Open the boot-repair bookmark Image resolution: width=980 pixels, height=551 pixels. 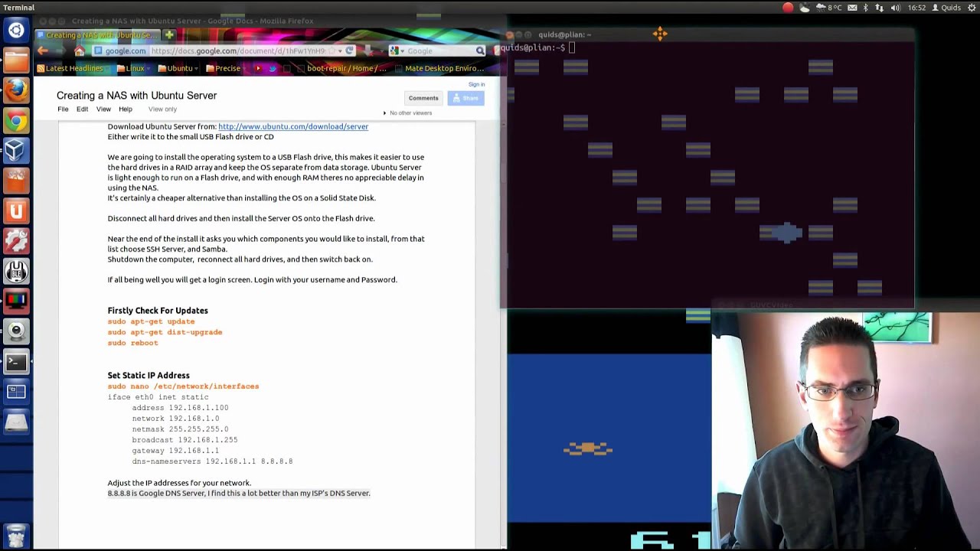click(342, 68)
